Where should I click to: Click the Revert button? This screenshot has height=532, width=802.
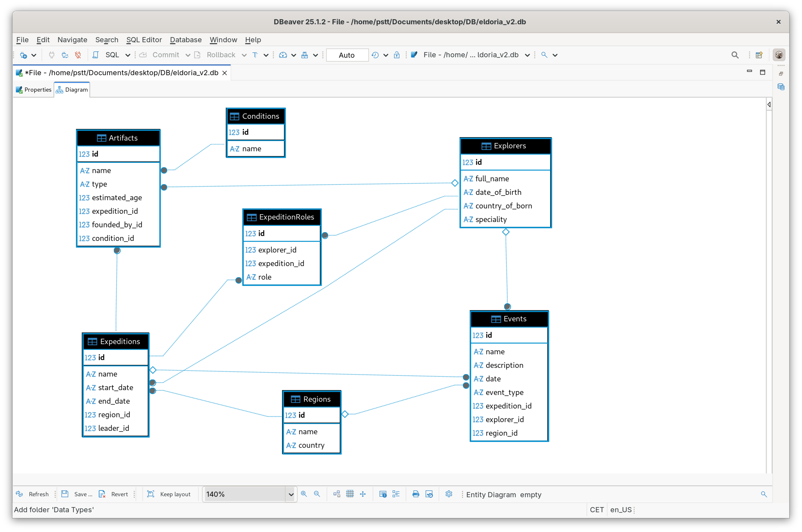(113, 494)
